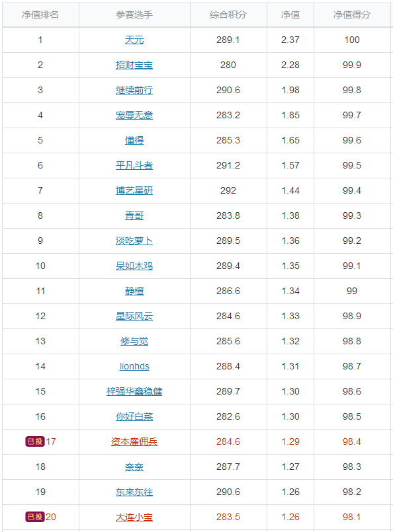Open 宠辱无意 contestant page
This screenshot has height=532, width=393.
pyautogui.click(x=134, y=115)
